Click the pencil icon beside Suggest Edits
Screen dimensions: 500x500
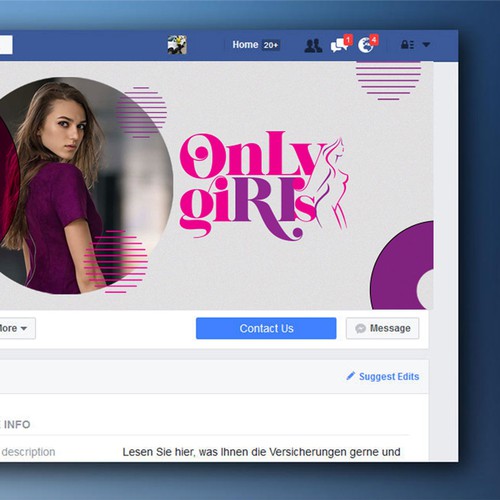[x=350, y=376]
